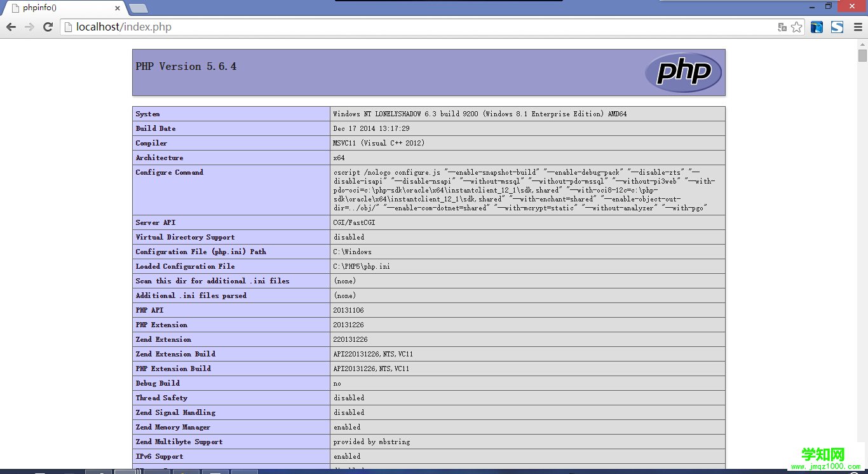Click Scan this dir for additional .ini files
The image size is (868, 474).
pos(212,281)
